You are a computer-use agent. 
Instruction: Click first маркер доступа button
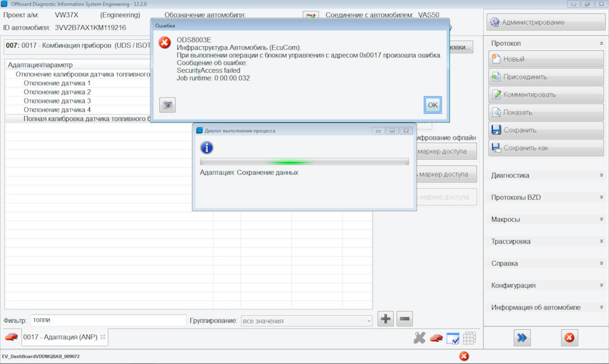[446, 152]
